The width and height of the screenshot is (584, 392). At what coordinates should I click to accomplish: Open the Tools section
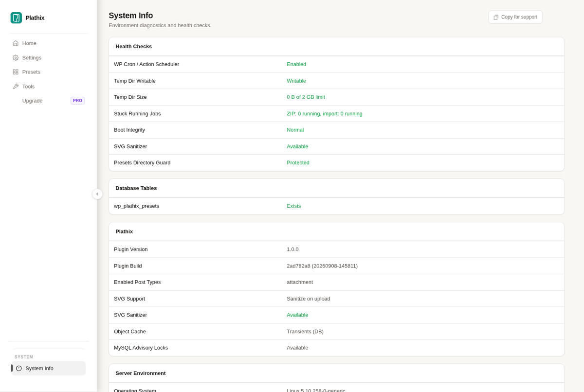pyautogui.click(x=49, y=87)
